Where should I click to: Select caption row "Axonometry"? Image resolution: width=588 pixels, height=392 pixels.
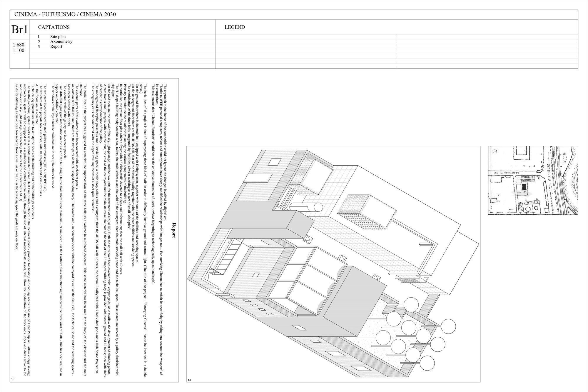(x=61, y=41)
